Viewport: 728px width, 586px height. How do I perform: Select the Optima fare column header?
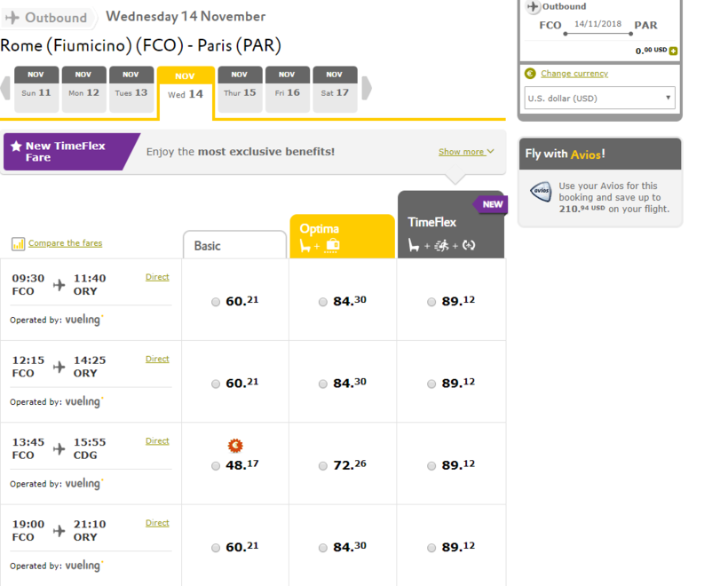[x=342, y=237]
